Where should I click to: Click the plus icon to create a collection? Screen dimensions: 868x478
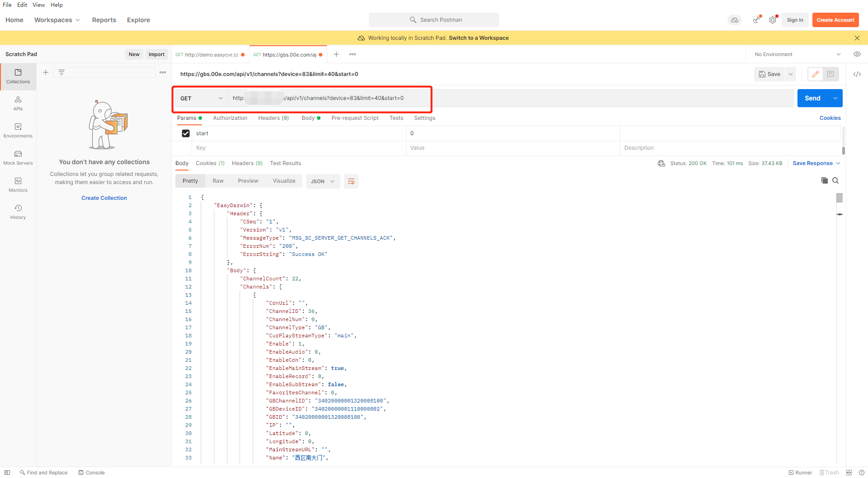(x=46, y=72)
